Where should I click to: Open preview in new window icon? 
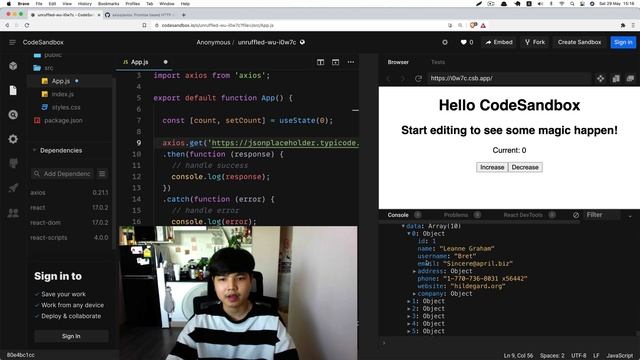(x=631, y=78)
